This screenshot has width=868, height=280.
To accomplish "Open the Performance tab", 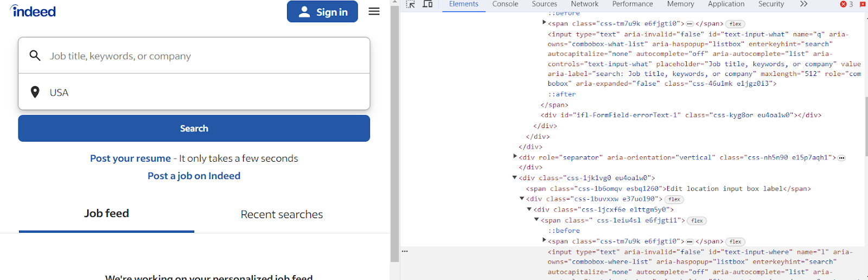I will point(633,4).
